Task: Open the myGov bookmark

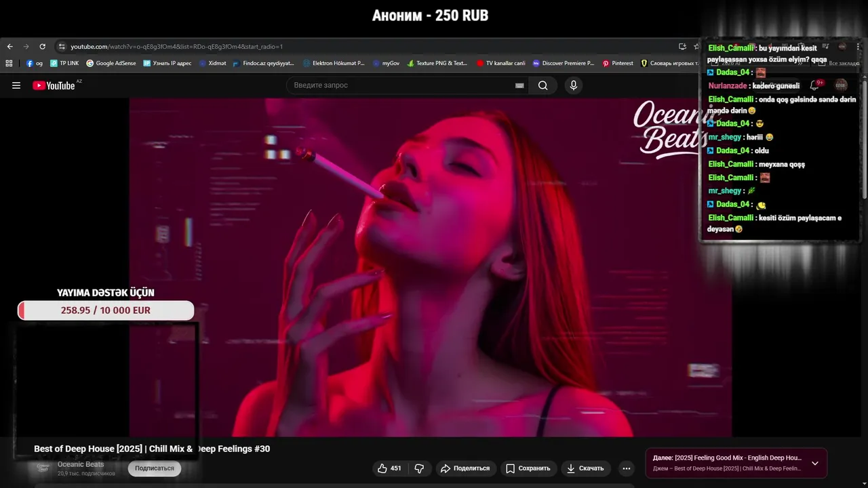Action: (387, 63)
